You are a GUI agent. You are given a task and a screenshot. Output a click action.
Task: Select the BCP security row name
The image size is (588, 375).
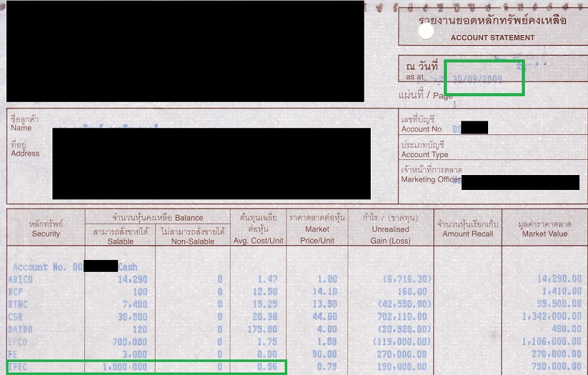[16, 292]
